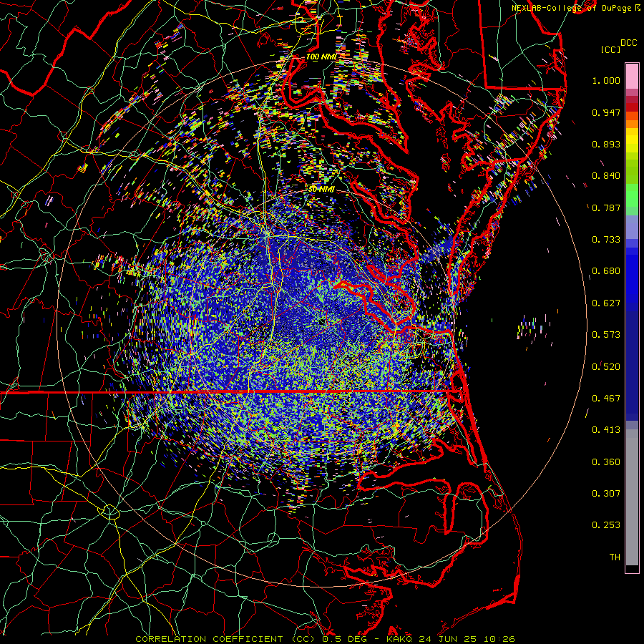The height and width of the screenshot is (644, 644).
Task: Click the 0.253 legend value
Action: 606,525
